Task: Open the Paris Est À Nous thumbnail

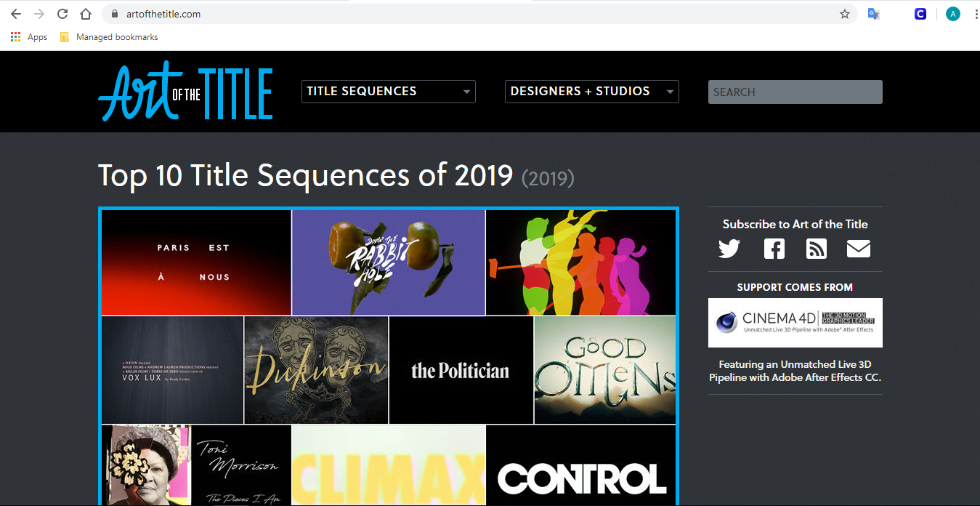Action: pos(196,262)
